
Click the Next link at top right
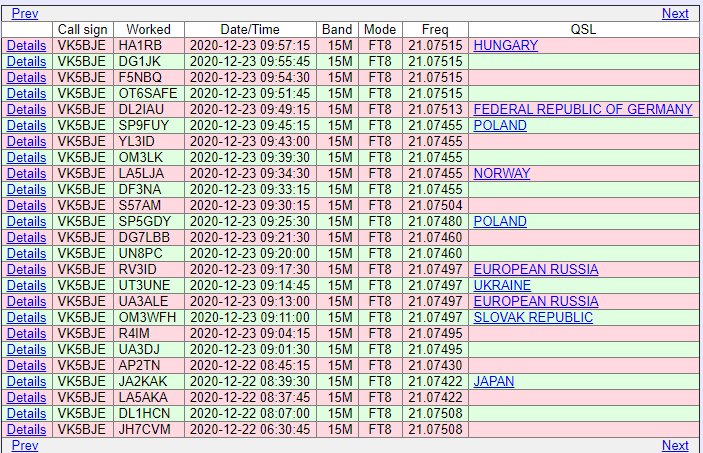click(675, 13)
